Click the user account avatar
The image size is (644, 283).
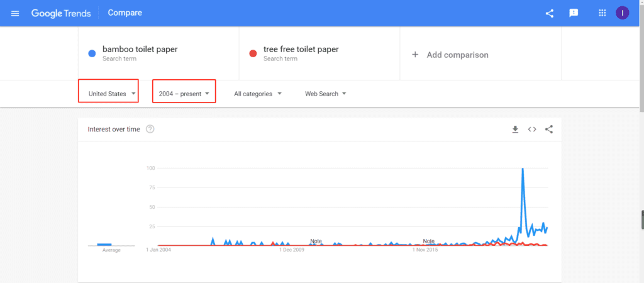click(622, 13)
